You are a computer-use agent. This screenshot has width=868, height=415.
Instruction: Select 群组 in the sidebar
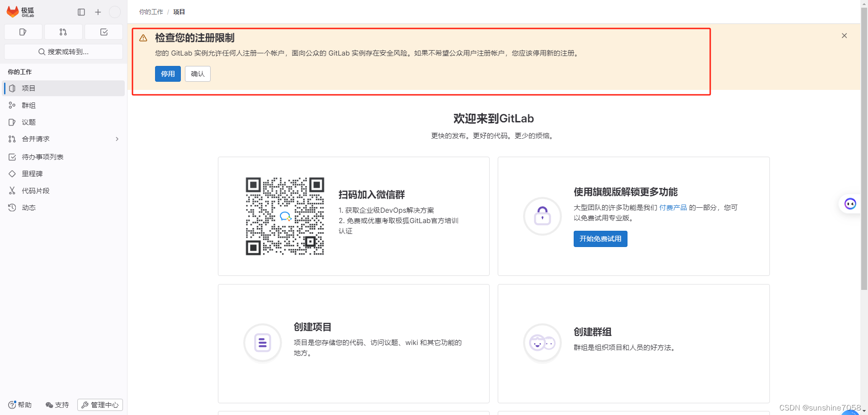(x=64, y=105)
